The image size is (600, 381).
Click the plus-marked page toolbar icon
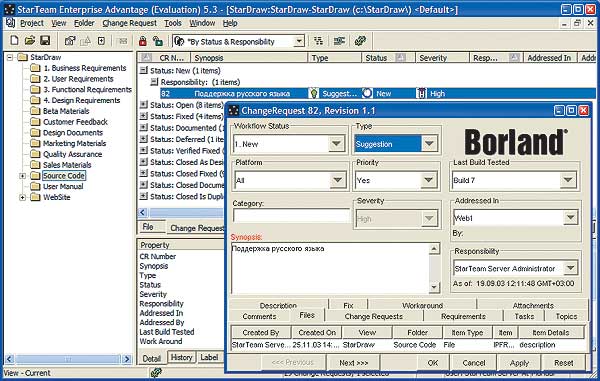point(101,41)
